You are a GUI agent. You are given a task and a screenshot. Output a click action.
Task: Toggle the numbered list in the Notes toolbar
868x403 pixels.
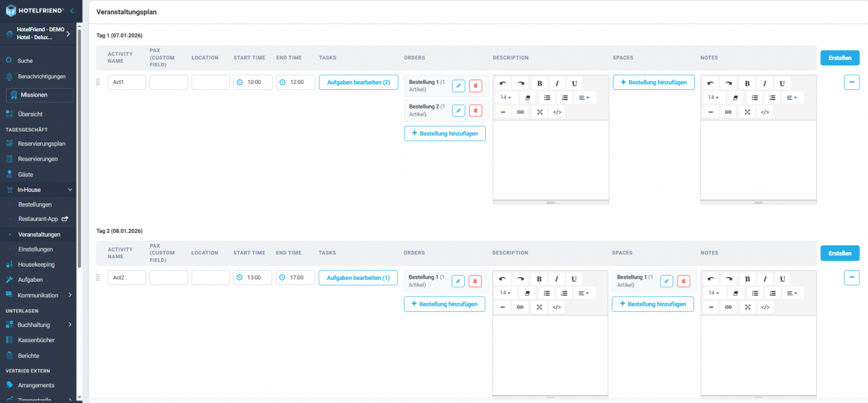772,97
